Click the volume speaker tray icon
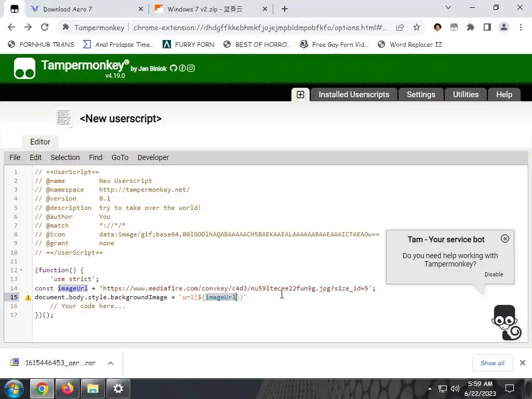Image resolution: width=532 pixels, height=399 pixels. 455,389
